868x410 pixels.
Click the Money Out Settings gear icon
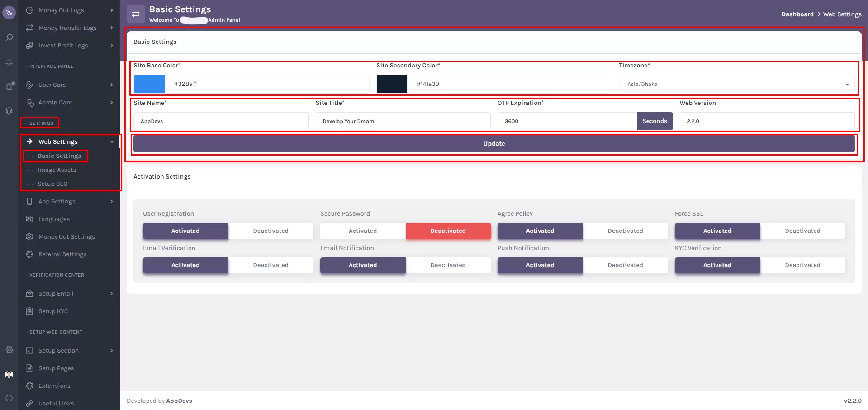pos(29,236)
